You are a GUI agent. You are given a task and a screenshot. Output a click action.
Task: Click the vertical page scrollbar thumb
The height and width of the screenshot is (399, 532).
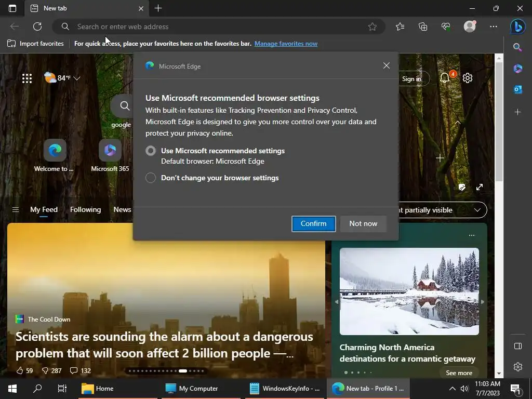499,122
